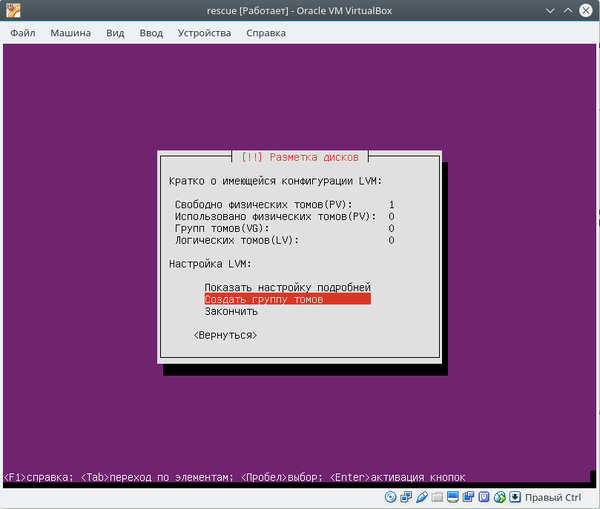Viewport: 600px width, 509px height.
Task: Click the CPU virtualization status icon
Action: pyautogui.click(x=484, y=497)
